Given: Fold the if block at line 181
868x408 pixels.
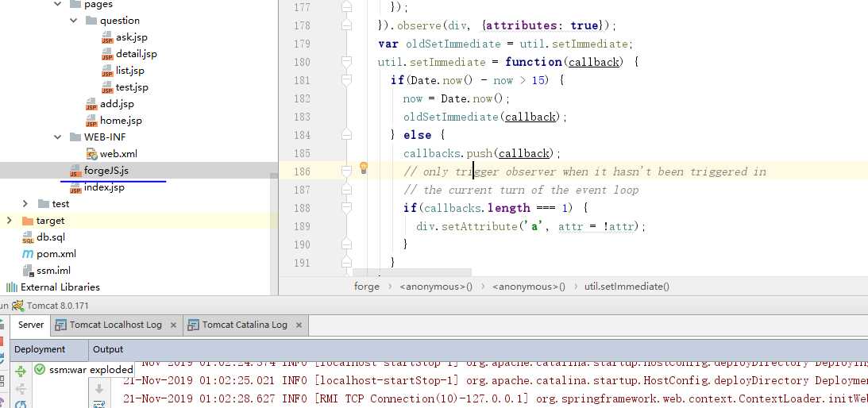Looking at the screenshot, I should click(346, 80).
